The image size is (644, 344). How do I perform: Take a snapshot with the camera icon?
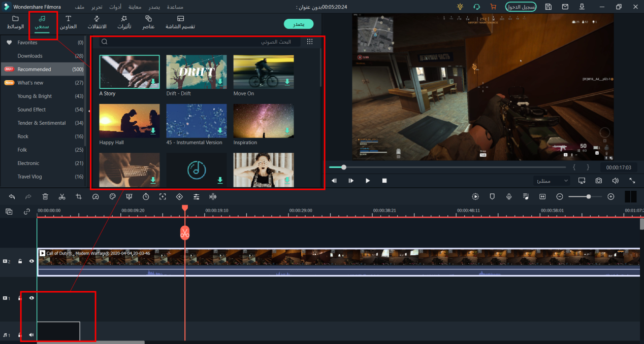(599, 181)
